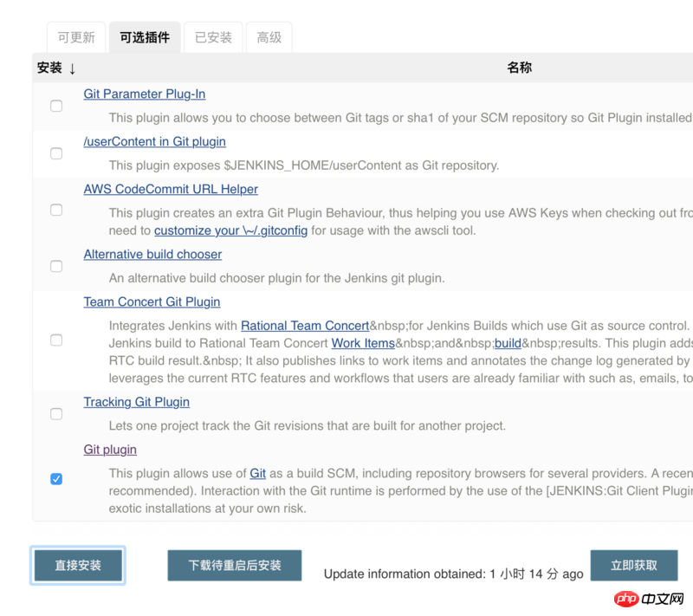
Task: Open the Tracking Git Plugin link
Action: [x=137, y=402]
